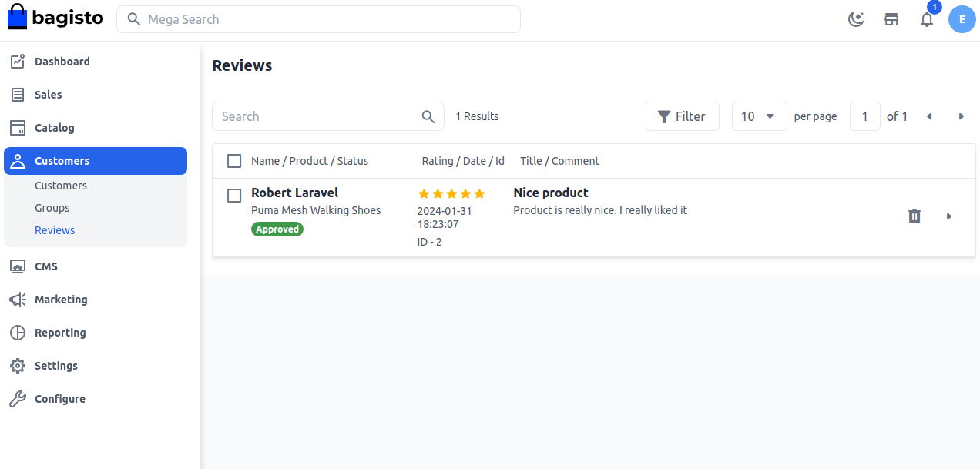This screenshot has width=980, height=469.
Task: Select all reviews header checkbox
Action: click(234, 161)
